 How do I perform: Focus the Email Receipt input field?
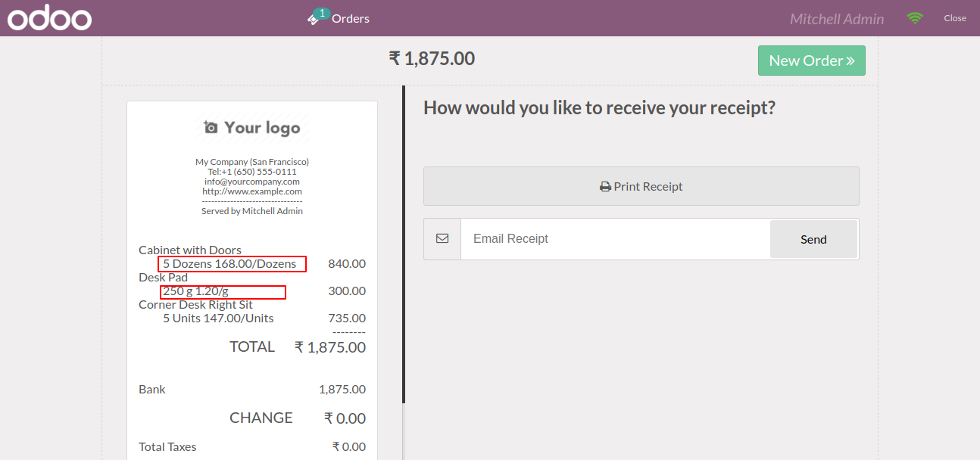click(x=615, y=239)
